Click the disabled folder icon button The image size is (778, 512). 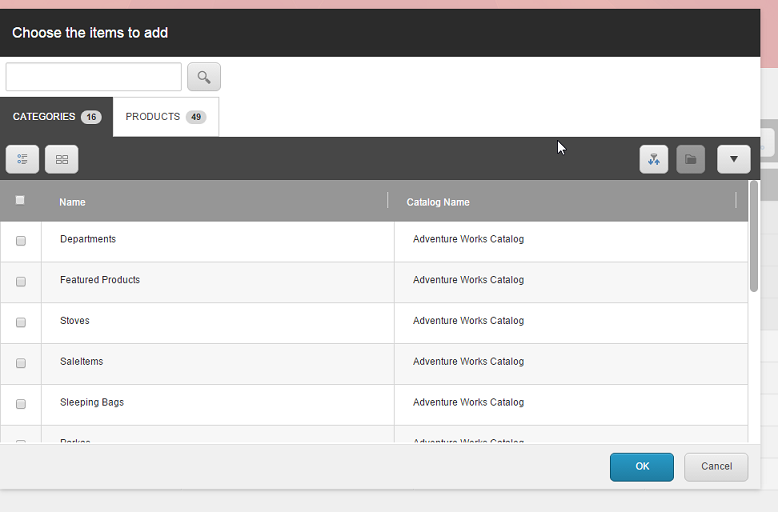[x=690, y=159]
